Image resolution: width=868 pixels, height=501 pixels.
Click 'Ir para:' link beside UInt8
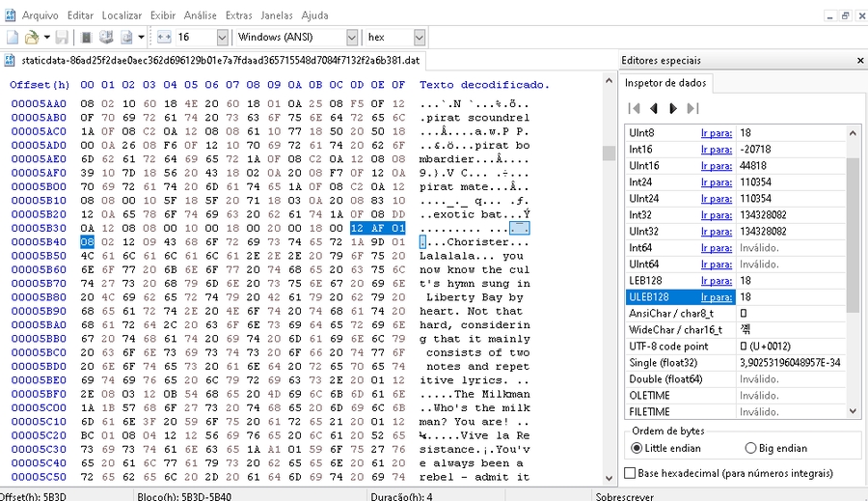click(x=716, y=132)
